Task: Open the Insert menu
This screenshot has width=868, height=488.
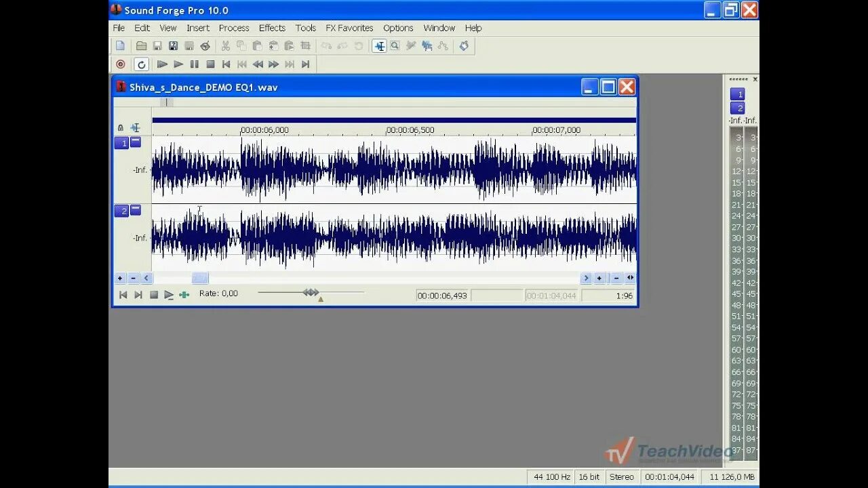Action: tap(198, 28)
